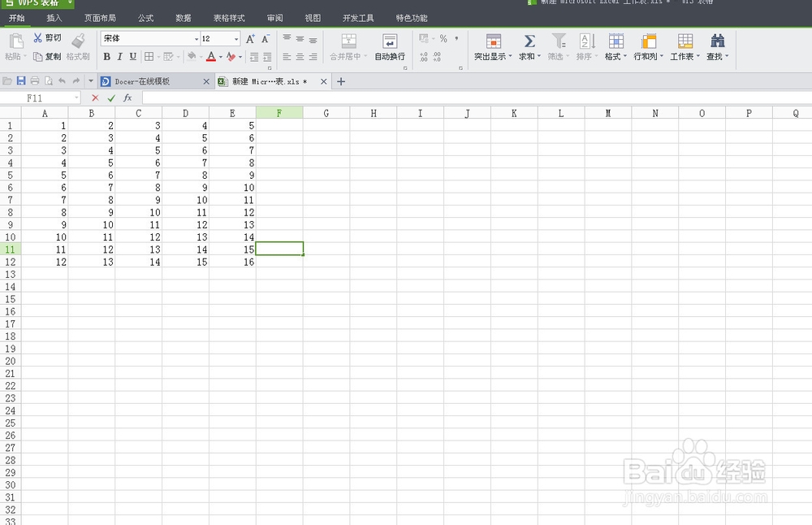Open the Review (审阅) tab
The image size is (812, 525).
pyautogui.click(x=275, y=18)
